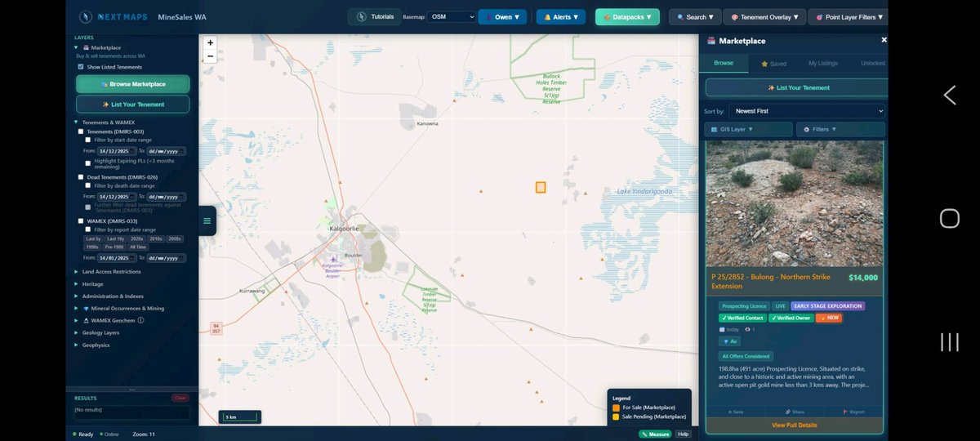Expand Land Access Restrictions group
Viewport: 980px width, 441px height.
pyautogui.click(x=111, y=272)
